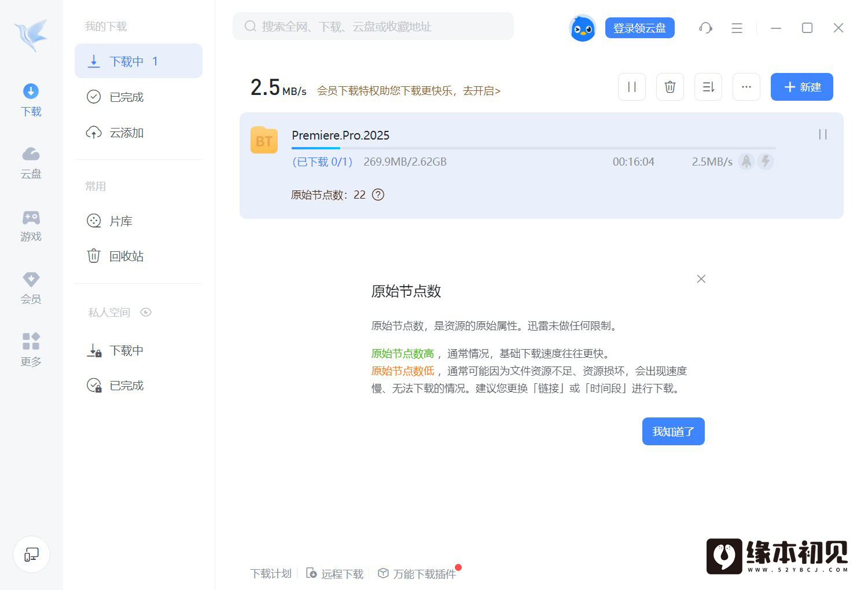Screen dimensions: 868x590
Task: Click the device icon at sidebar bottom
Action: pos(31,555)
